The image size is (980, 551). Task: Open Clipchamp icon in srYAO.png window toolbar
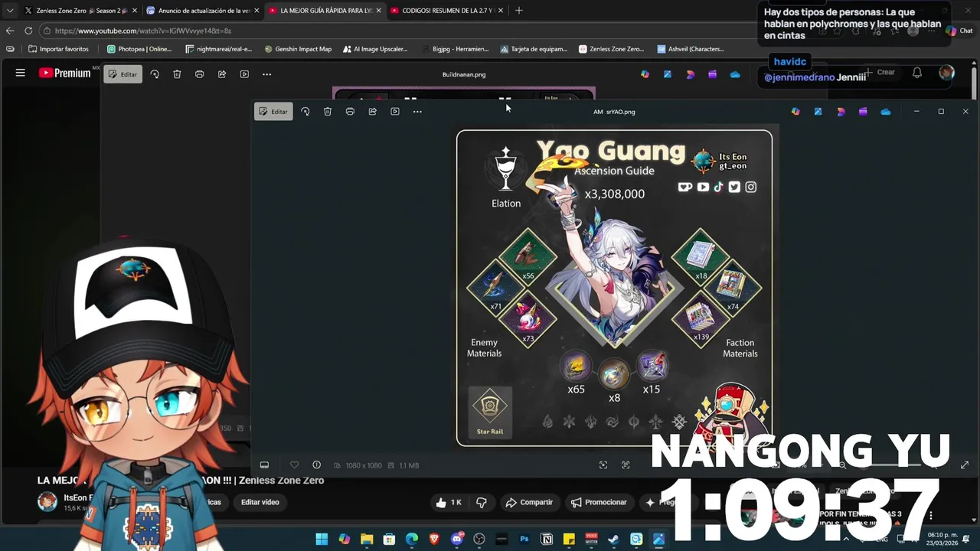[863, 112]
